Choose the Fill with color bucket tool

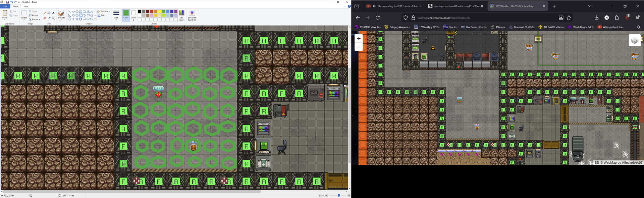pos(49,13)
